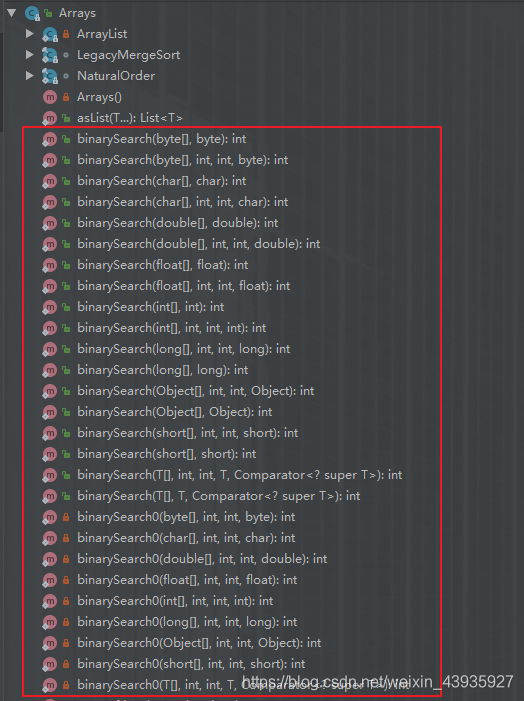Select binarySearch0(Object[], int, int, Object): int

199,643
